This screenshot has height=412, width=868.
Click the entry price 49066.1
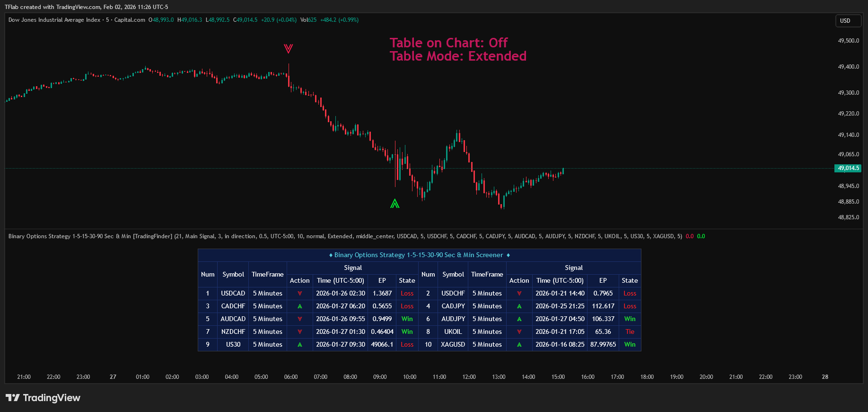click(x=382, y=345)
